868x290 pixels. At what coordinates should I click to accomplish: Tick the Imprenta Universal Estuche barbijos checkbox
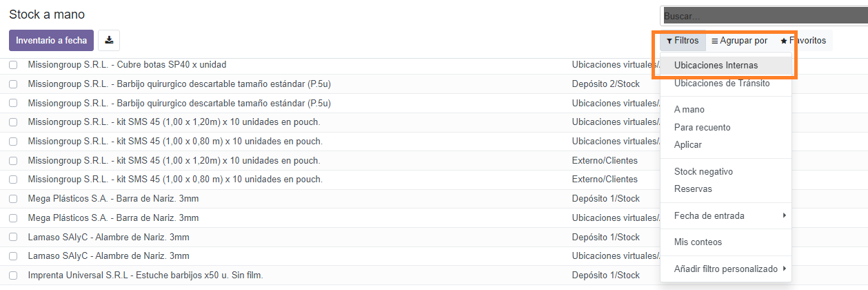point(13,275)
